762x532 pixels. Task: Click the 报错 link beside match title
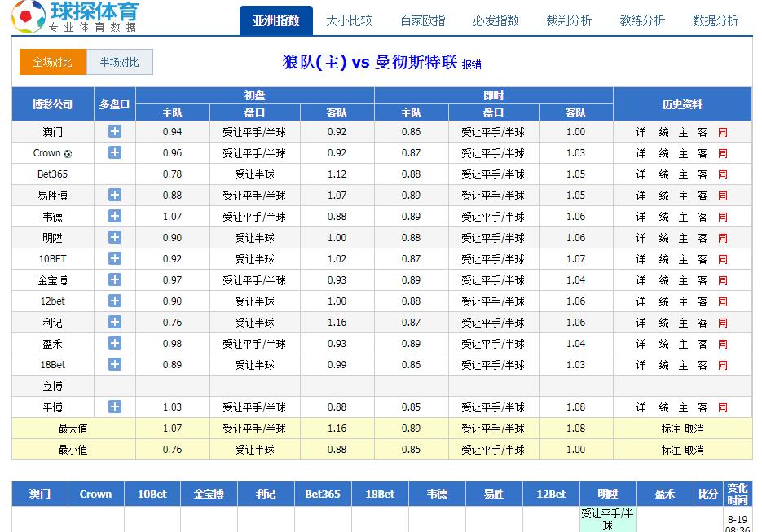click(x=471, y=64)
